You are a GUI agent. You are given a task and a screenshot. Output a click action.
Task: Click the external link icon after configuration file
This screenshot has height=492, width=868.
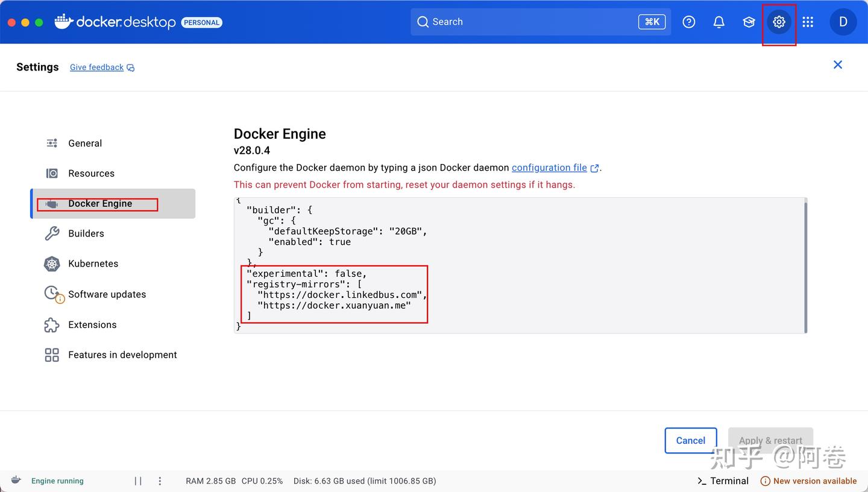click(x=594, y=168)
